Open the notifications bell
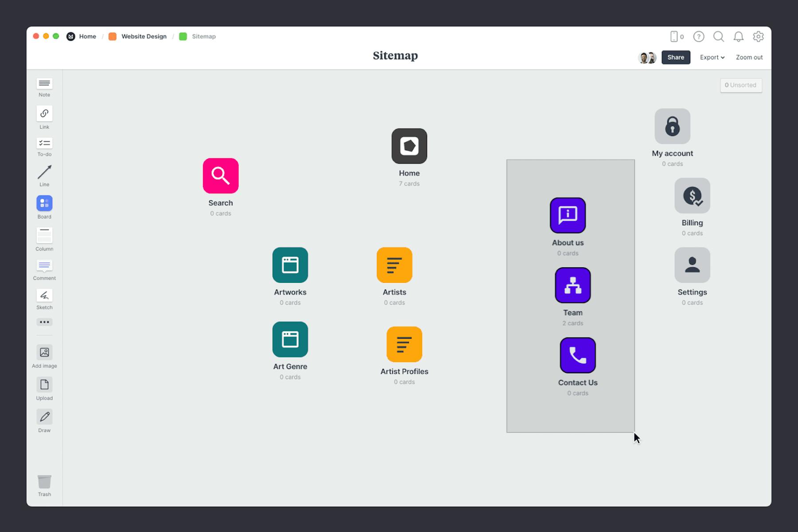This screenshot has height=532, width=798. coord(739,37)
